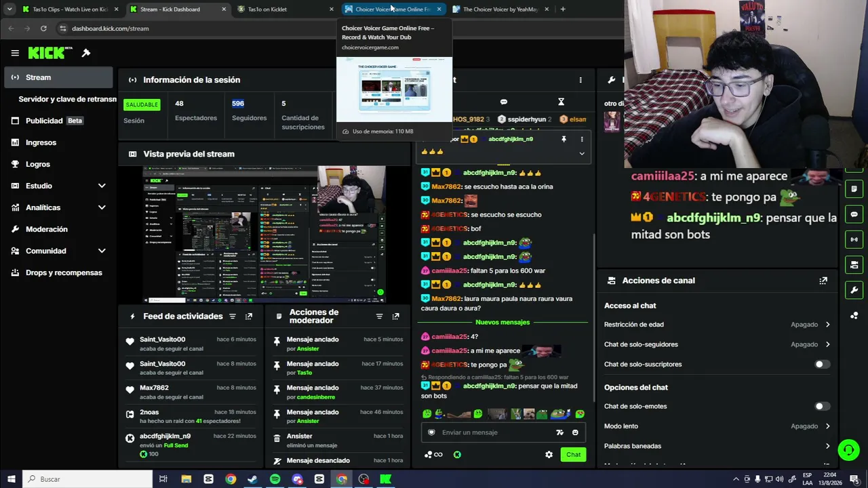Click the hourglass icon in chat header
The height and width of the screenshot is (488, 868).
561,102
